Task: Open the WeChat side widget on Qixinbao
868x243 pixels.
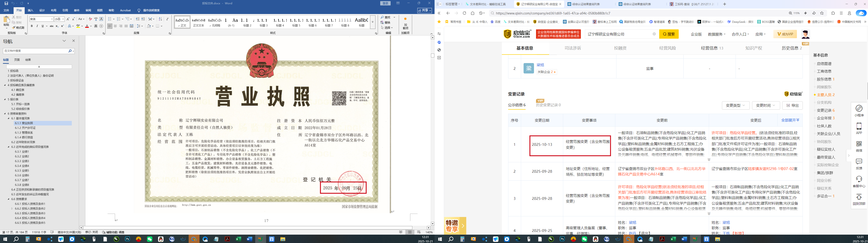Action: point(859,146)
